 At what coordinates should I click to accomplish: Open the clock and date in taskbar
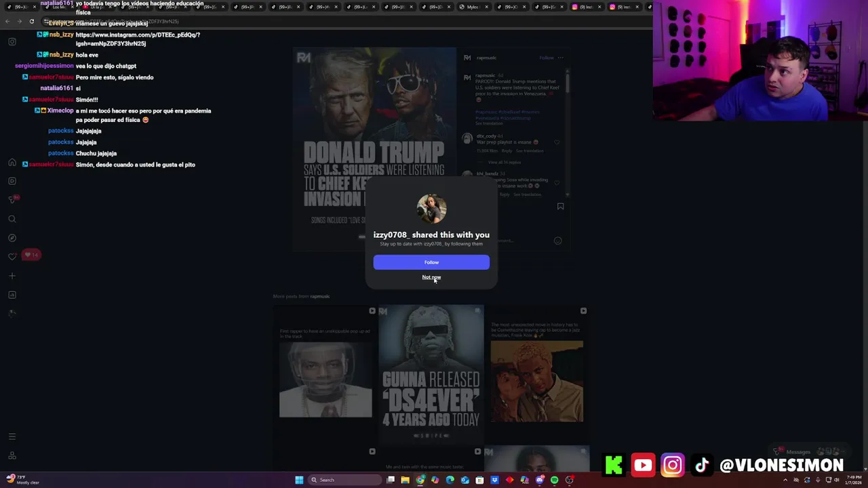pos(852,480)
